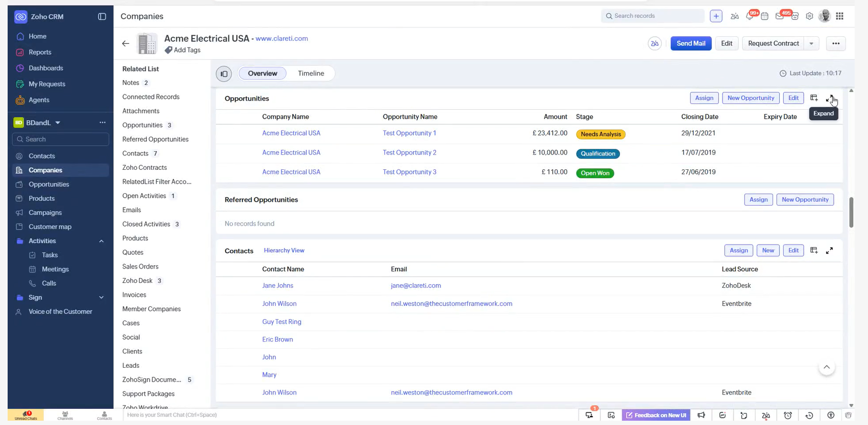Open Dashboards in the sidebar

(x=46, y=68)
